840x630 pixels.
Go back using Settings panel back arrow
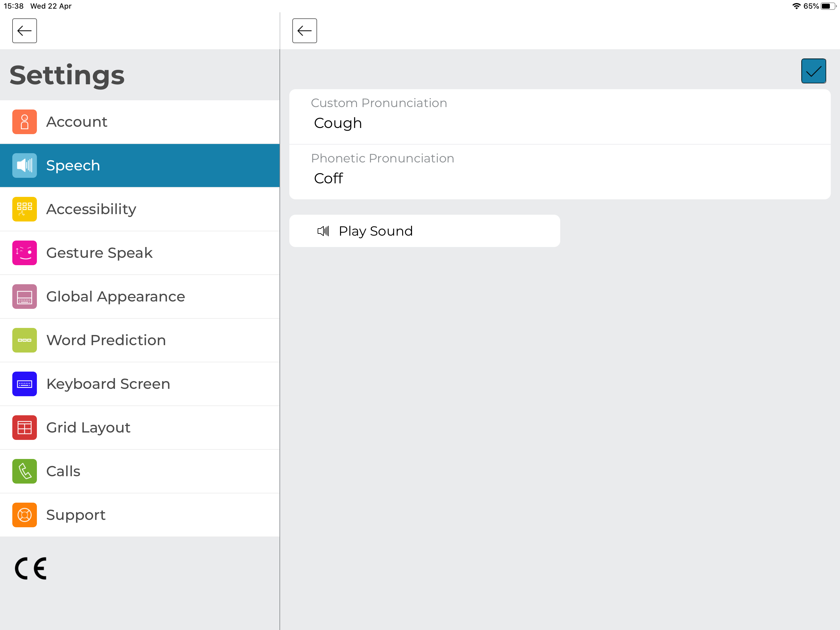click(x=24, y=31)
